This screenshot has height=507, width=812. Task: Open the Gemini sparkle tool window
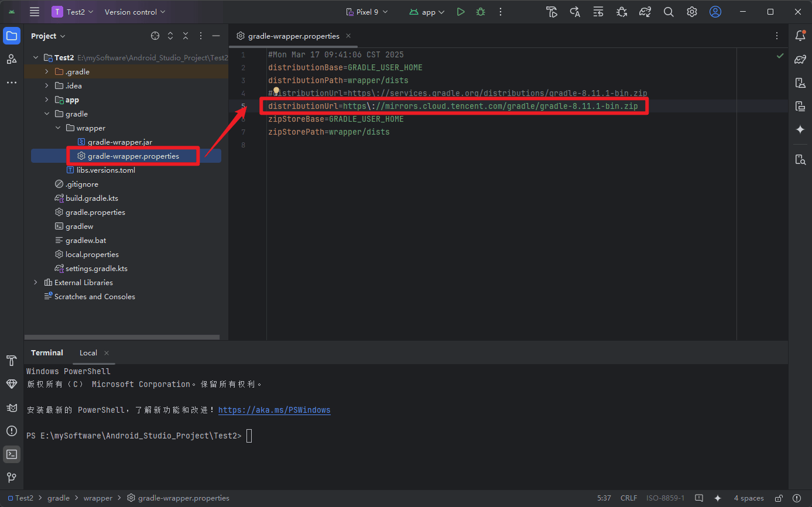click(800, 129)
